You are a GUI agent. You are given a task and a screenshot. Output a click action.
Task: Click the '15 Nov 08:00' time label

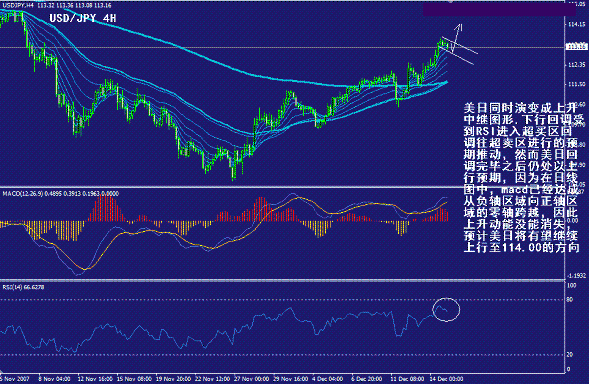pos(134,379)
